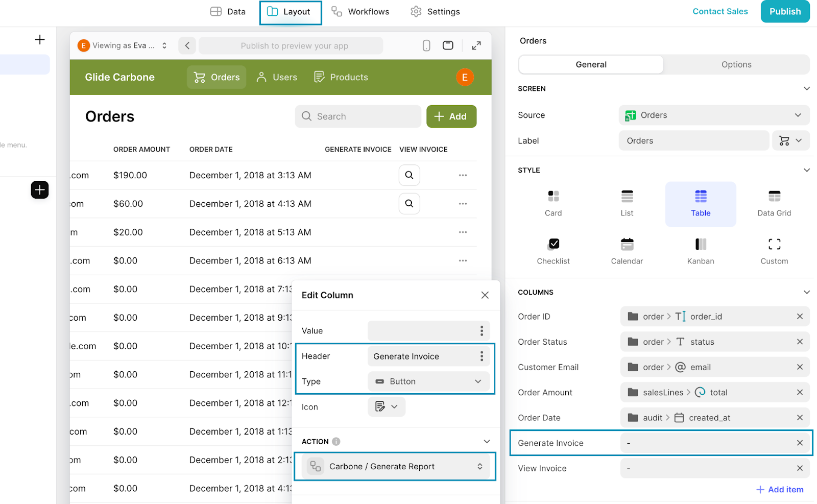Open the Data tab
This screenshot has width=817, height=504.
pyautogui.click(x=228, y=11)
